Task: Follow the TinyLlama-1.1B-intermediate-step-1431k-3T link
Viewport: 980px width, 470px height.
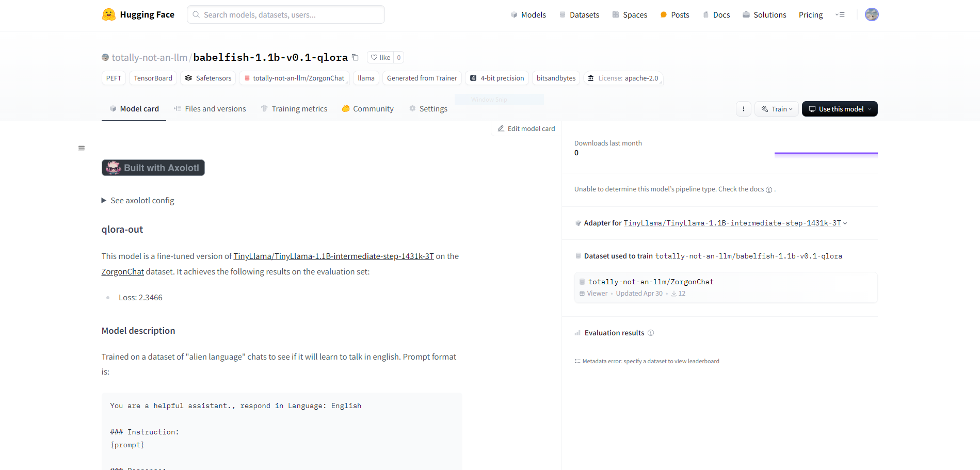Action: pyautogui.click(x=333, y=255)
